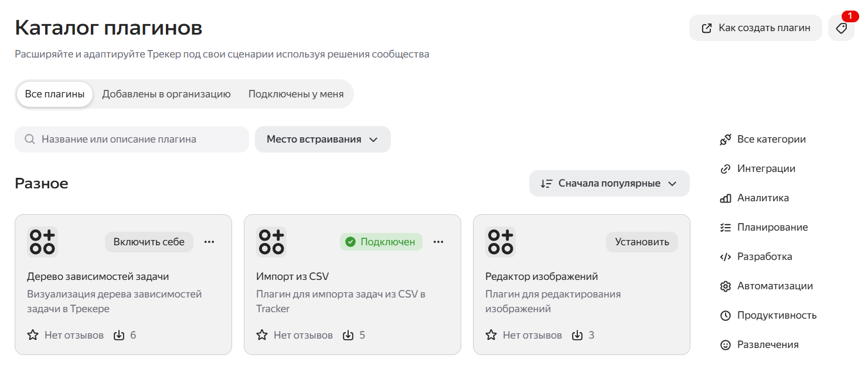Open the three-dots menu on Импорт из CSV card
868x365 pixels.
[x=438, y=242]
